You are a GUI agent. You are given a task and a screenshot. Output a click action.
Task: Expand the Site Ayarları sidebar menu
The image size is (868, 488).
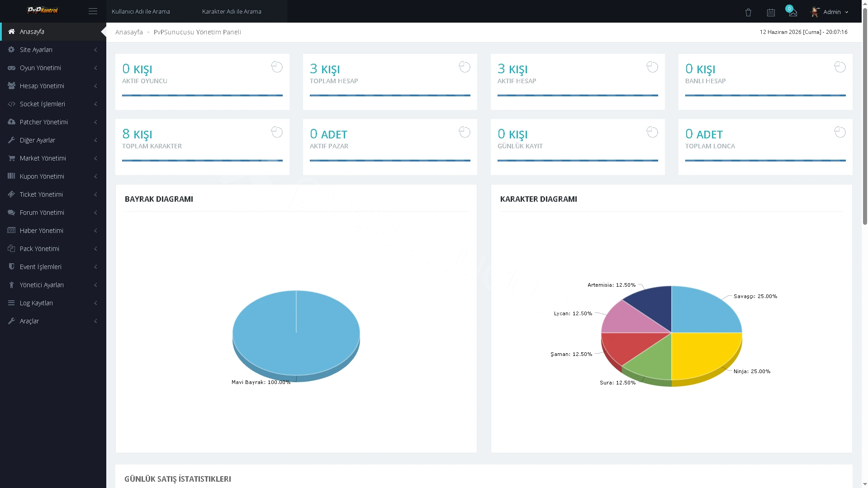click(53, 50)
